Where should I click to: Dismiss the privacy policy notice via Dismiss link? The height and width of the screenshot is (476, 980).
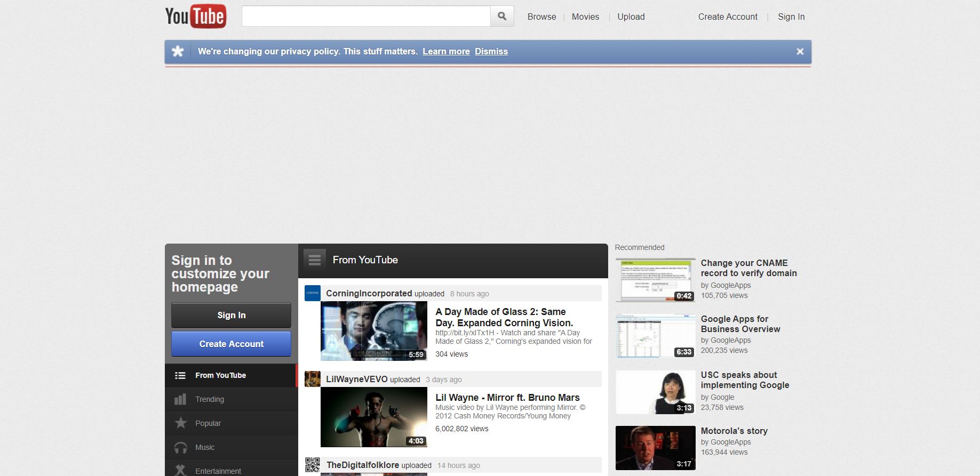tap(491, 51)
